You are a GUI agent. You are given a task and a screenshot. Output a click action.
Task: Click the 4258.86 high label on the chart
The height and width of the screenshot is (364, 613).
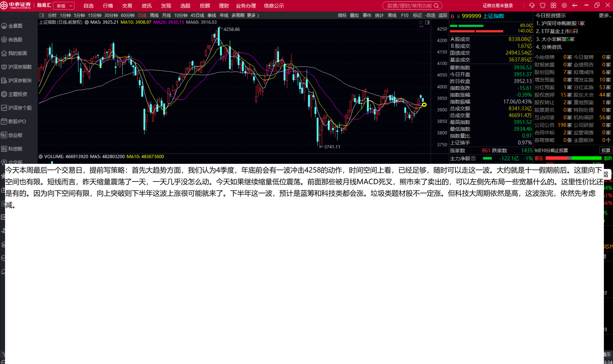click(231, 29)
